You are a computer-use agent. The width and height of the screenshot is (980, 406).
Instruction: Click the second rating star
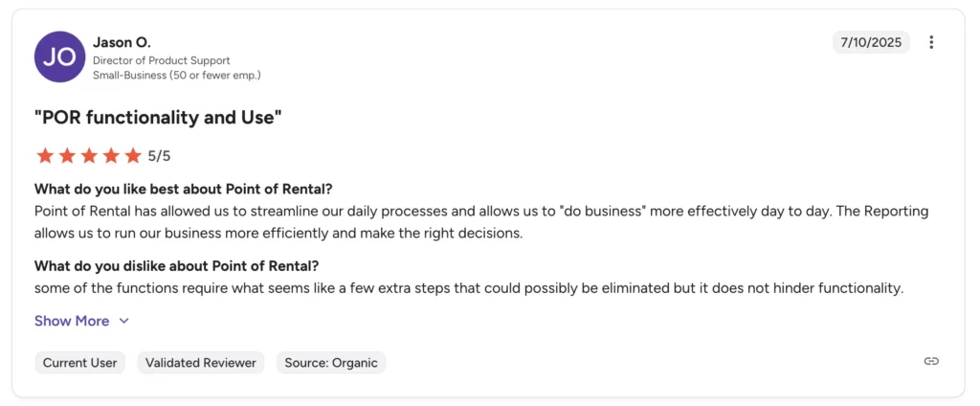pos(66,155)
